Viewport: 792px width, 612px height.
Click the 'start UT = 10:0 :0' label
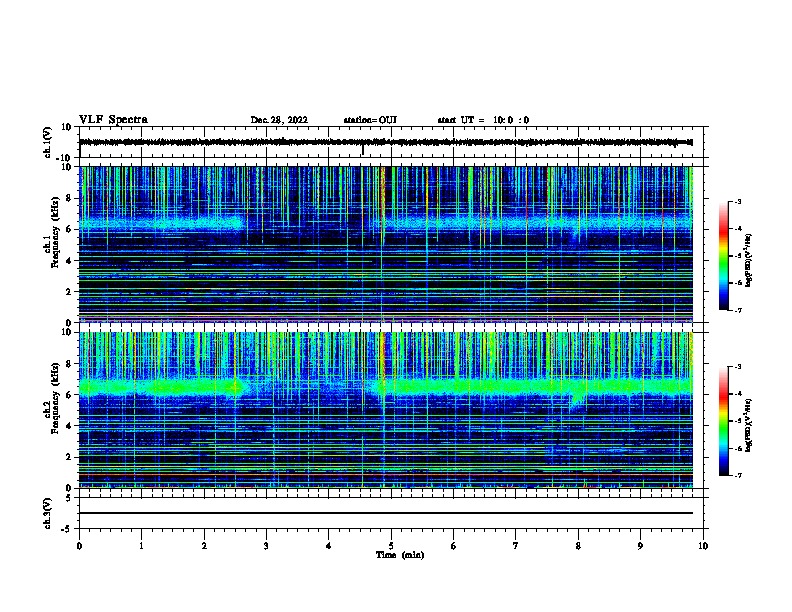pyautogui.click(x=483, y=120)
